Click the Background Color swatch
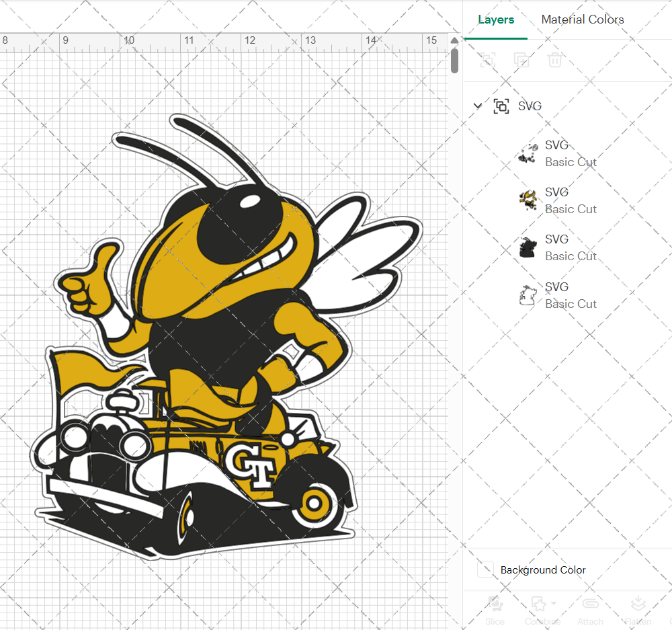The height and width of the screenshot is (630, 672). point(485,569)
